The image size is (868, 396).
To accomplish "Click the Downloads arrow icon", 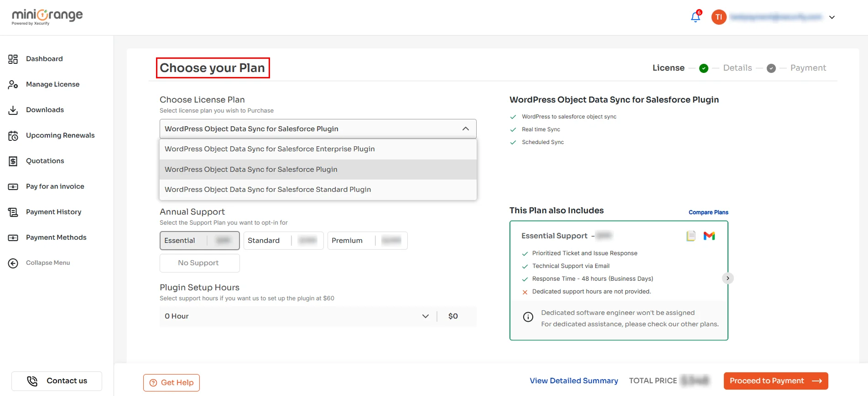I will click(13, 110).
